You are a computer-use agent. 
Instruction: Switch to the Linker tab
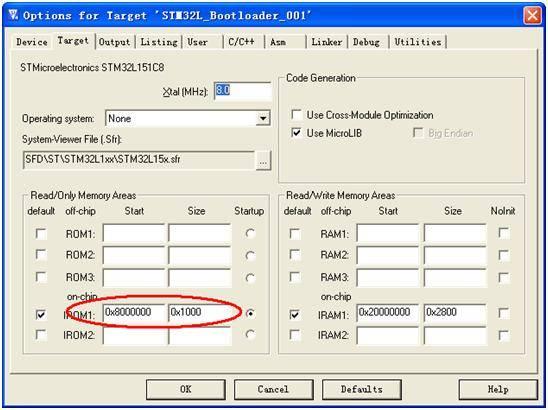tap(326, 42)
